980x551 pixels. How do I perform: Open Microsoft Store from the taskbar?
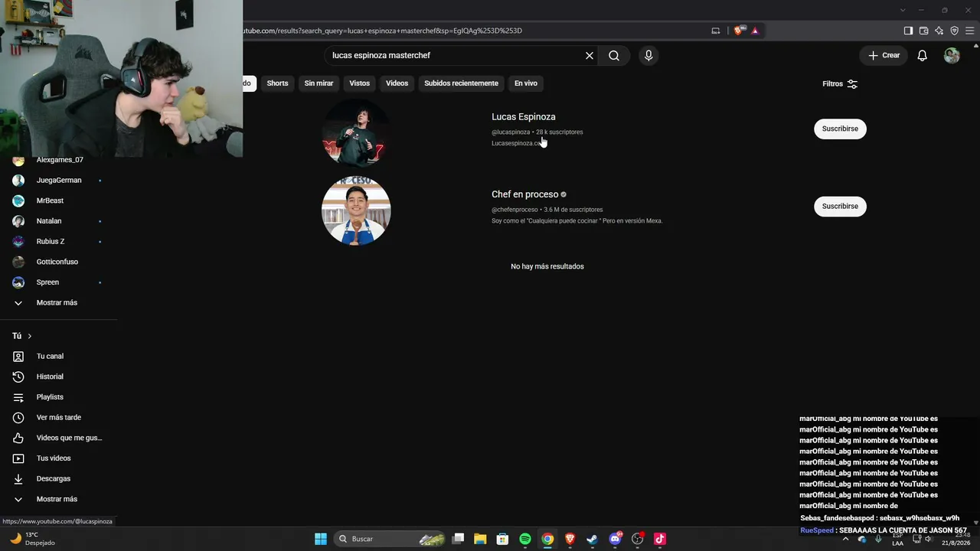[502, 539]
